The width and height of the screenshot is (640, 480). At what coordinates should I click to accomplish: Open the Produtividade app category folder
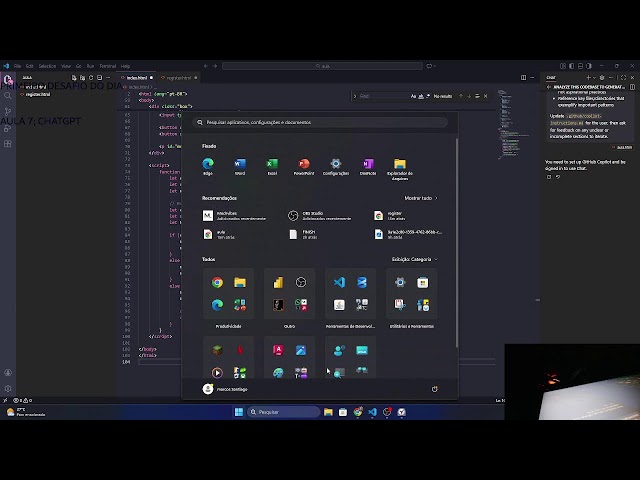tap(228, 294)
